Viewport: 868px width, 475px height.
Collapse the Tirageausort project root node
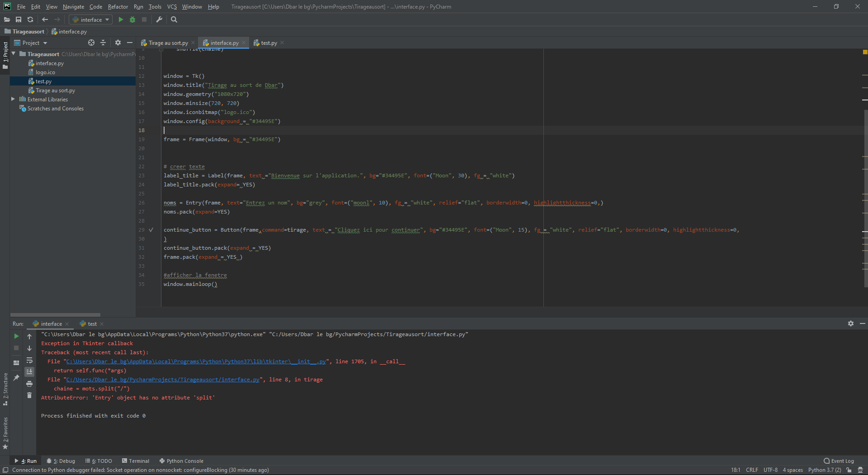[x=14, y=54]
